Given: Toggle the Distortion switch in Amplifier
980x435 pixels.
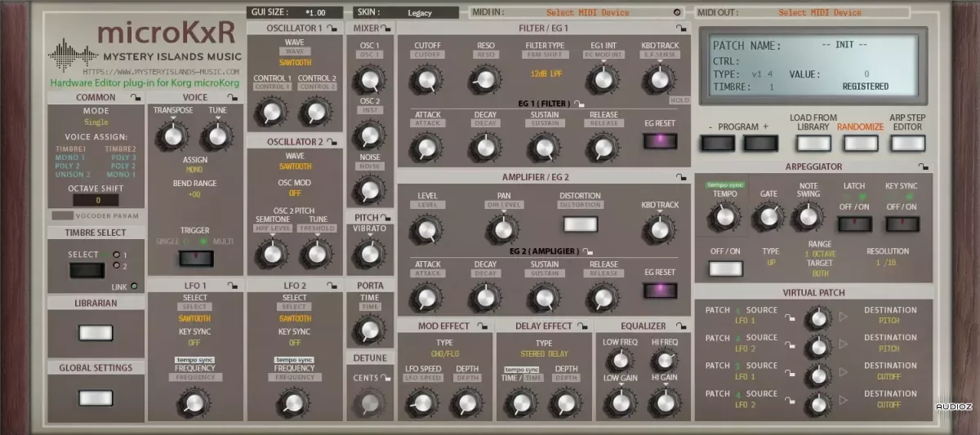Looking at the screenshot, I should pyautogui.click(x=579, y=224).
